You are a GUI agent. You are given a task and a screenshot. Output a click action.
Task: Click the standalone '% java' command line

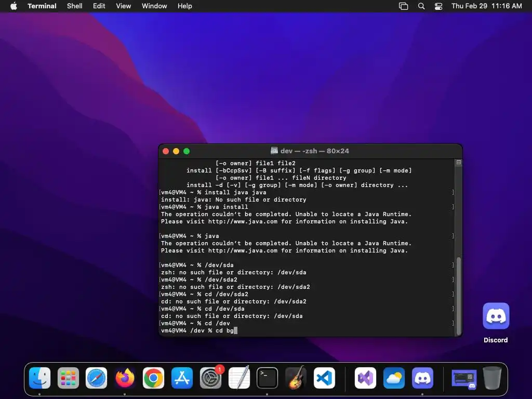click(190, 236)
